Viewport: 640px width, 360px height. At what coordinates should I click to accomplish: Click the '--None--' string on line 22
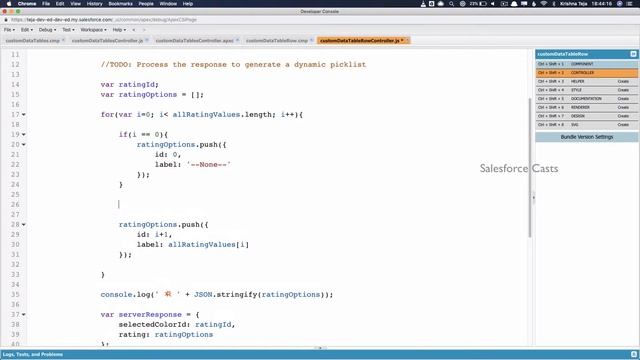pos(209,164)
